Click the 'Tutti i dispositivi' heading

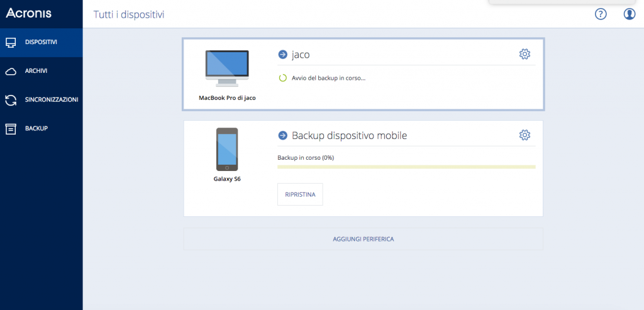click(129, 15)
